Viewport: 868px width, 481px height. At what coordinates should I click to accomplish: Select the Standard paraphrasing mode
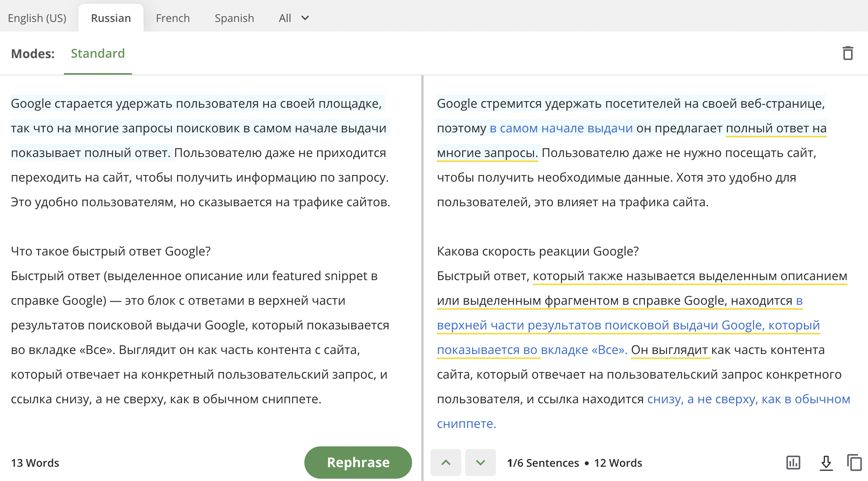point(98,53)
